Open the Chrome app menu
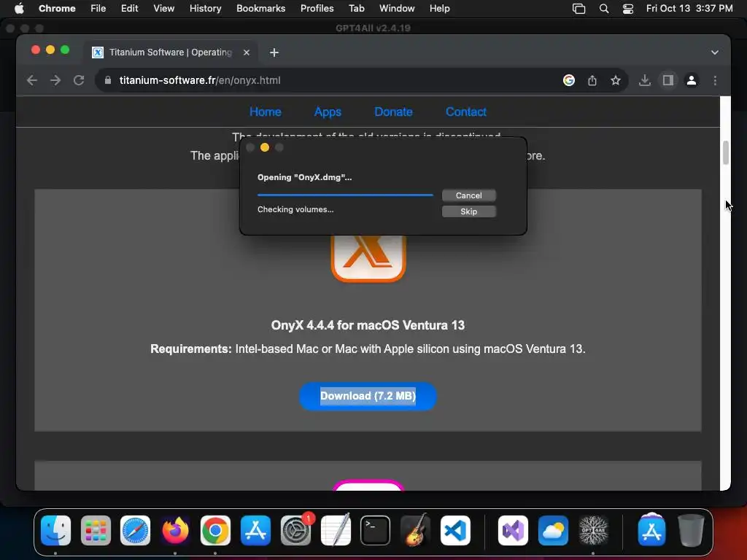 click(x=57, y=8)
